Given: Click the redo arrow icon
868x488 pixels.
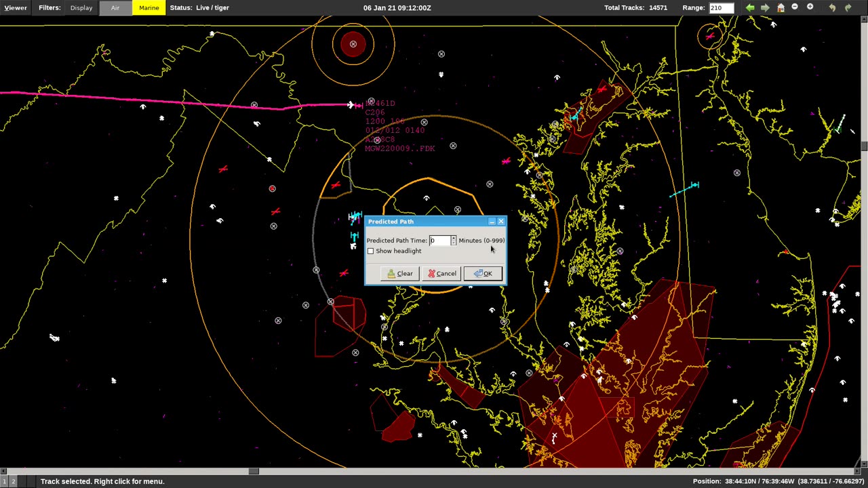Looking at the screenshot, I should point(848,7).
